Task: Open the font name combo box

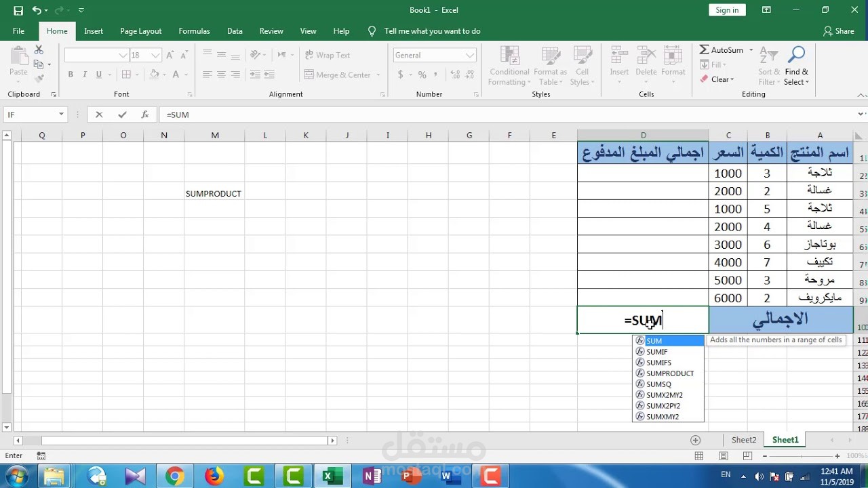Action: pyautogui.click(x=96, y=55)
